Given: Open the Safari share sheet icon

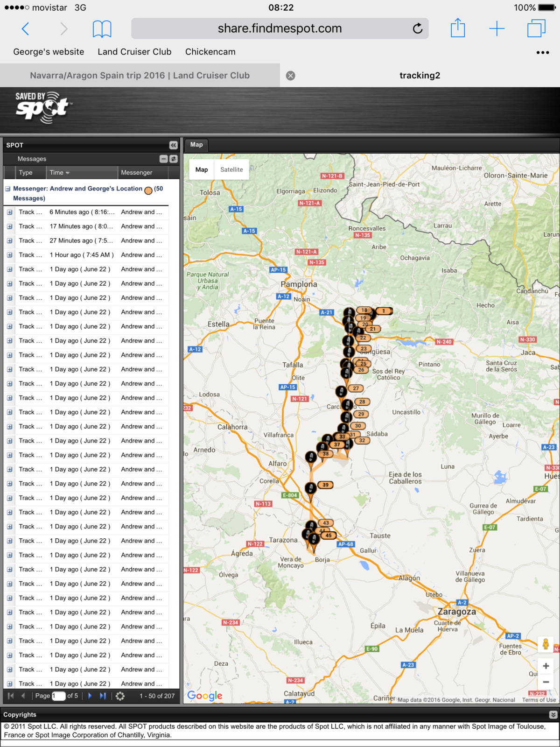Looking at the screenshot, I should 458,28.
